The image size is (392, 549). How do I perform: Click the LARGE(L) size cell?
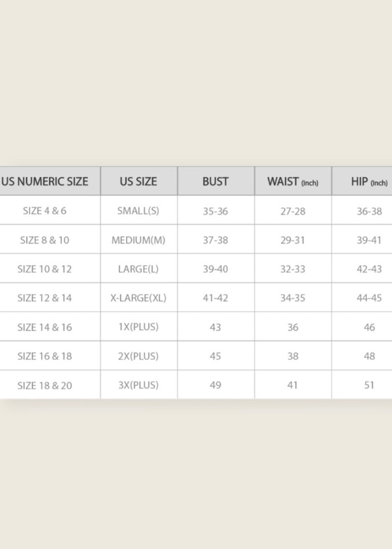138,269
